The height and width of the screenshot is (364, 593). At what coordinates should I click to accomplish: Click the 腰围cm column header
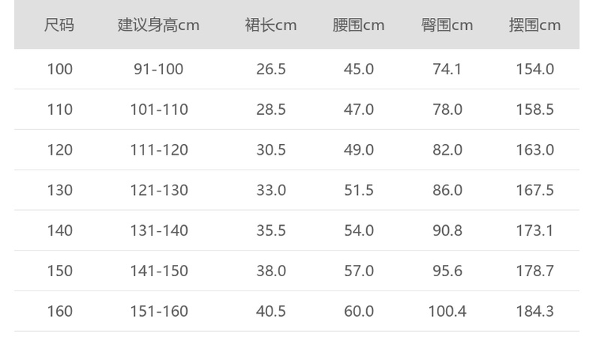tap(359, 26)
